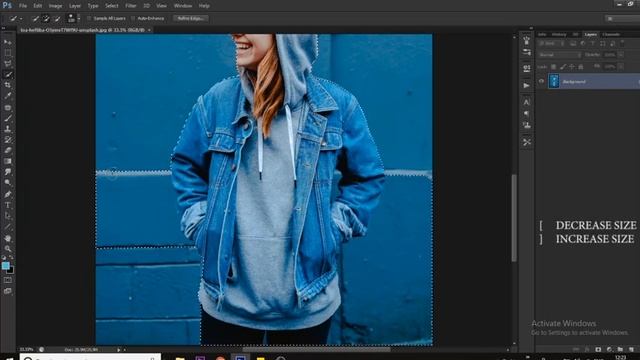
Task: Click the Refine Edge button
Action: [191, 18]
